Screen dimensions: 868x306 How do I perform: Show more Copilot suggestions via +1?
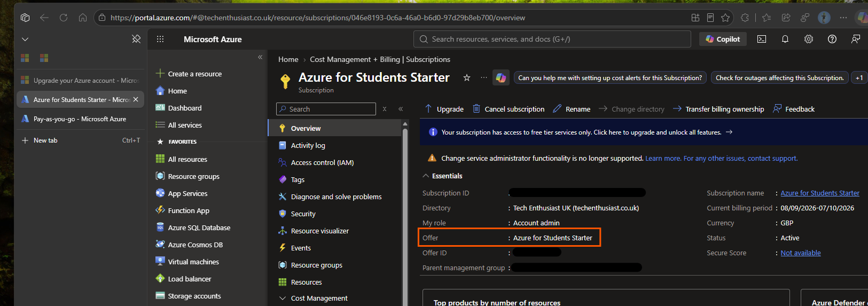click(859, 78)
